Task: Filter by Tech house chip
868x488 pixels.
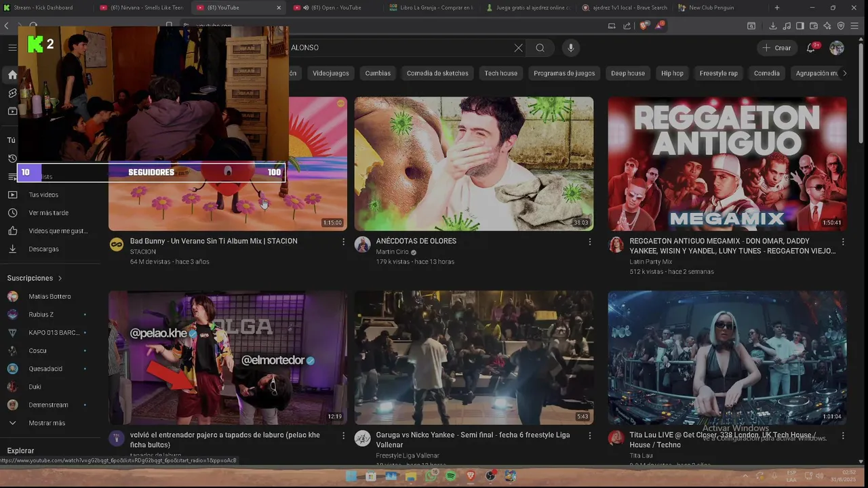Action: (501, 73)
